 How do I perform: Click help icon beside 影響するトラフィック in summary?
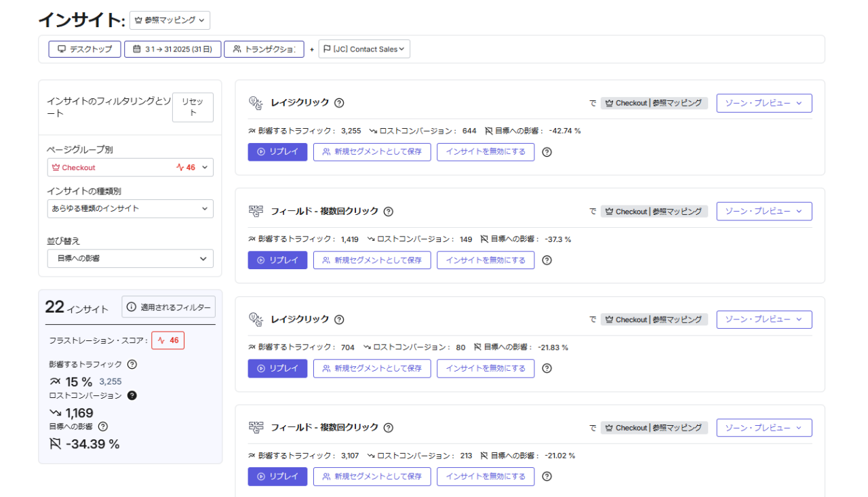click(132, 364)
